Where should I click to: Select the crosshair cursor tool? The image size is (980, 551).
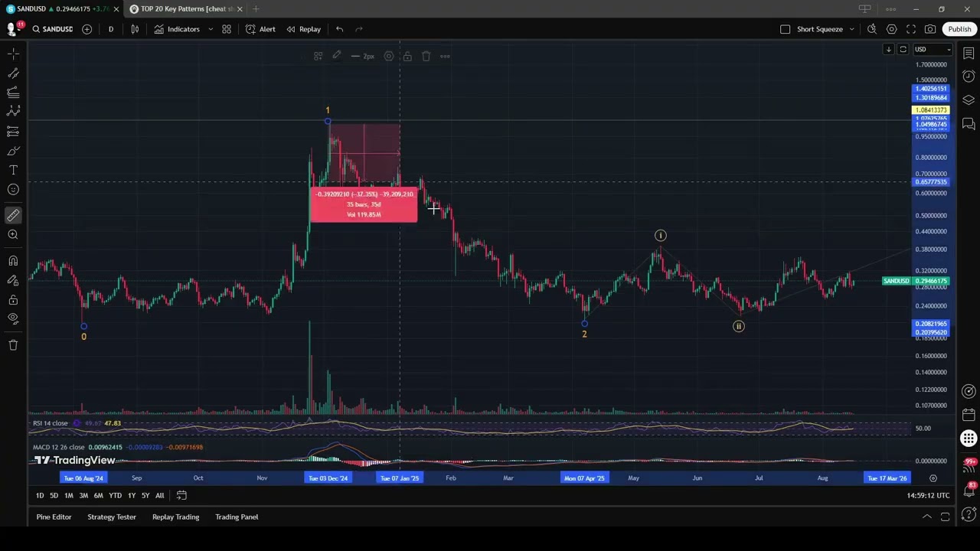pyautogui.click(x=13, y=54)
